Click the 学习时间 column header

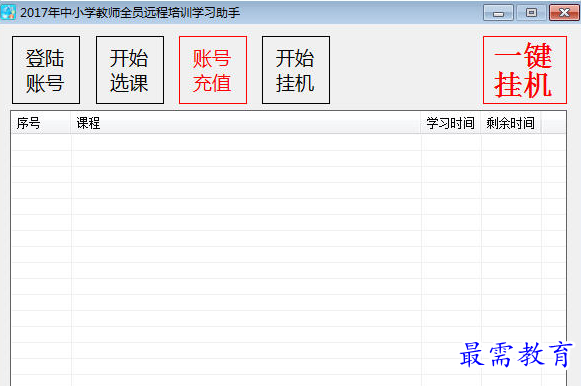click(451, 123)
